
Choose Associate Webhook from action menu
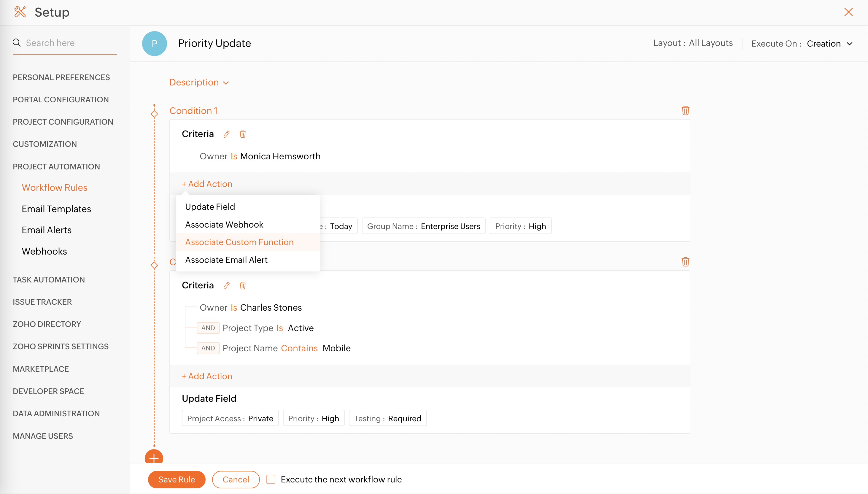click(248, 224)
